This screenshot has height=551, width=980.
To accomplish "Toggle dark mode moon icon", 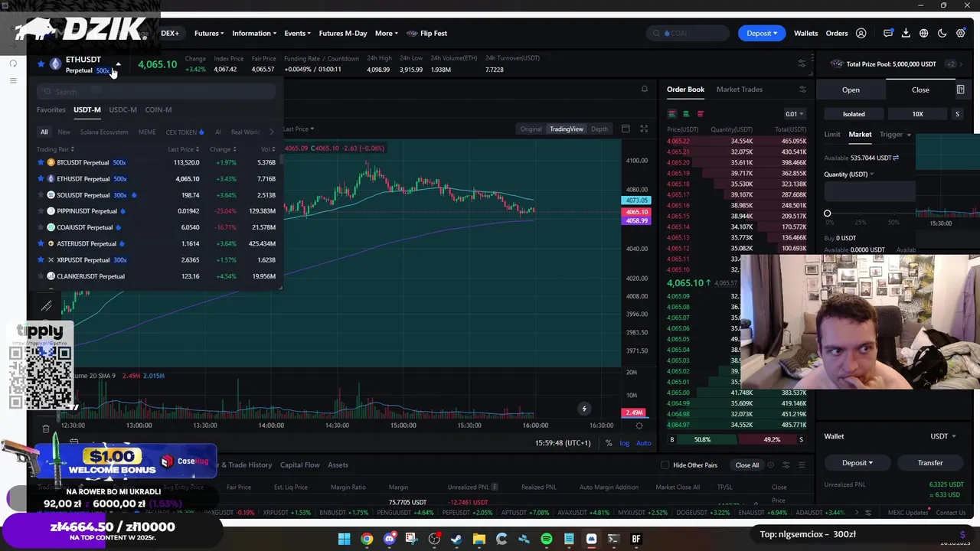I will [942, 33].
